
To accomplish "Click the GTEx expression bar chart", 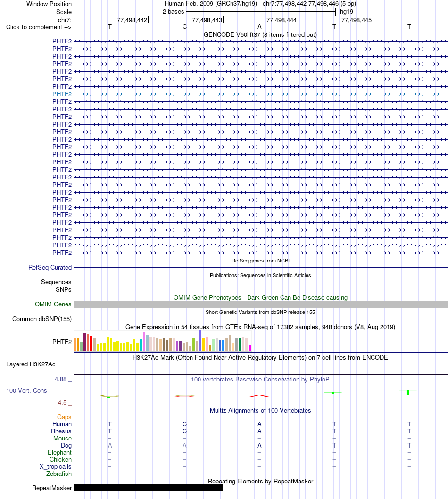I will click(163, 341).
